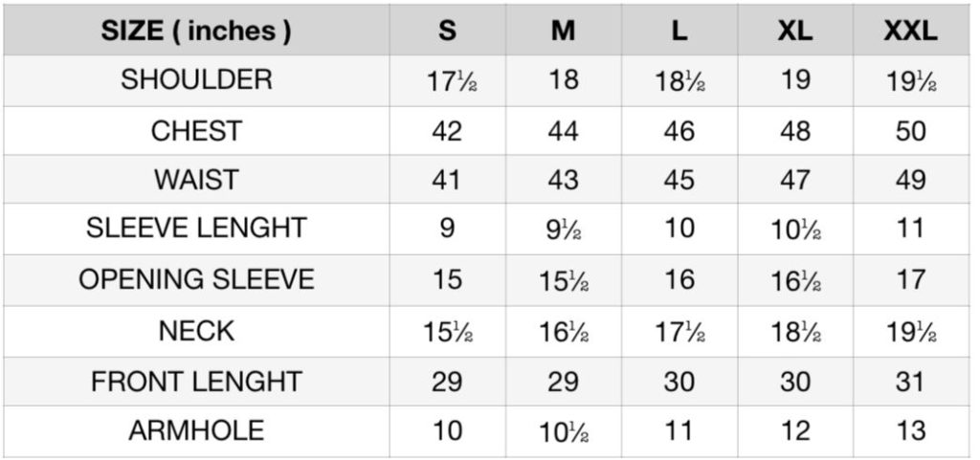The image size is (980, 460).
Task: Select the S column header
Action: [448, 31]
